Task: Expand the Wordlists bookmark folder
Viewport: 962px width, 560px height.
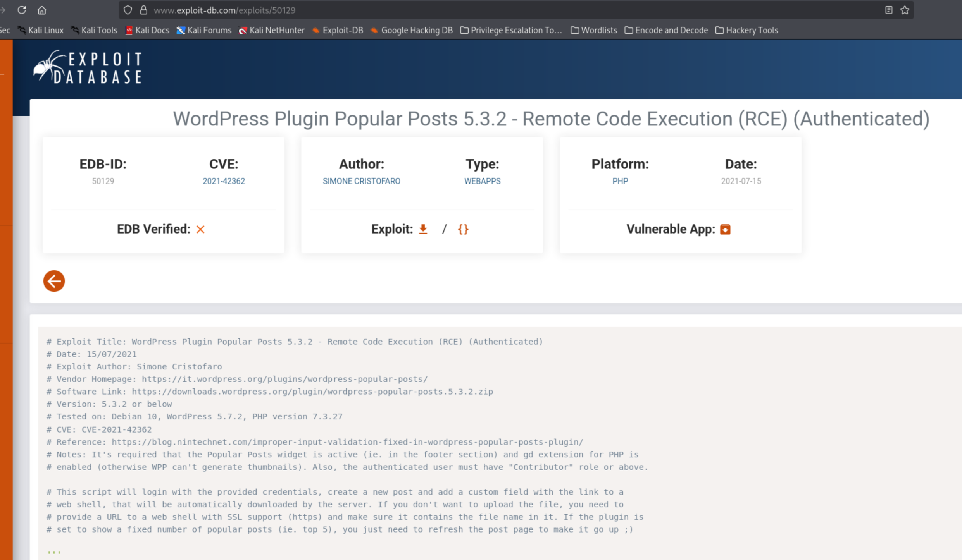Action: [594, 30]
